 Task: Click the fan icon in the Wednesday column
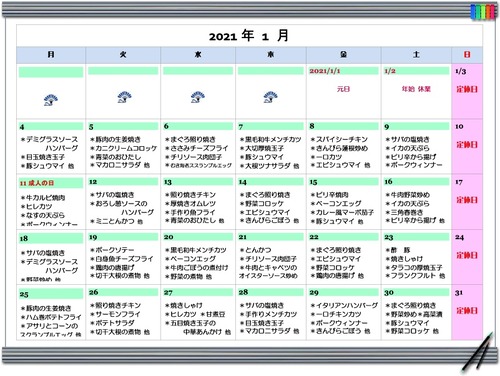[198, 97]
